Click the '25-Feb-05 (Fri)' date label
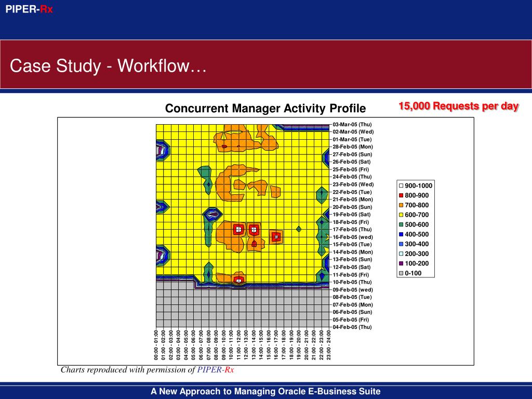This screenshot has width=532, height=399. click(x=351, y=169)
